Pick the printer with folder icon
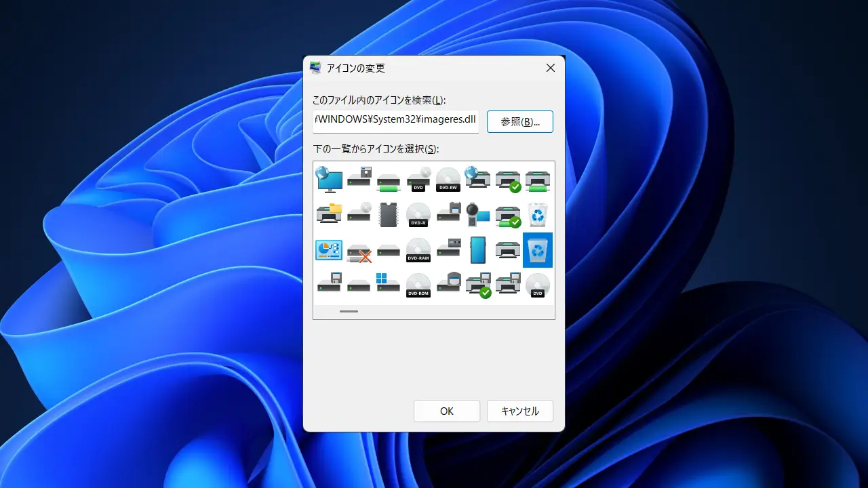 pyautogui.click(x=329, y=215)
